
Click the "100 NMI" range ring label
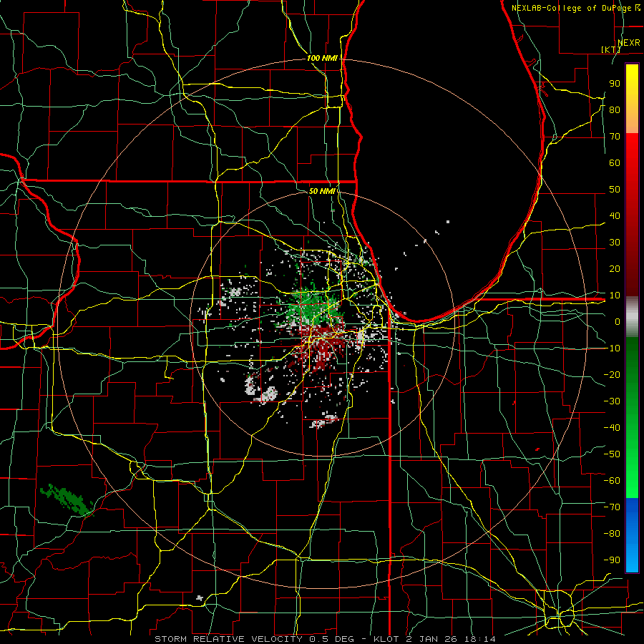322,58
